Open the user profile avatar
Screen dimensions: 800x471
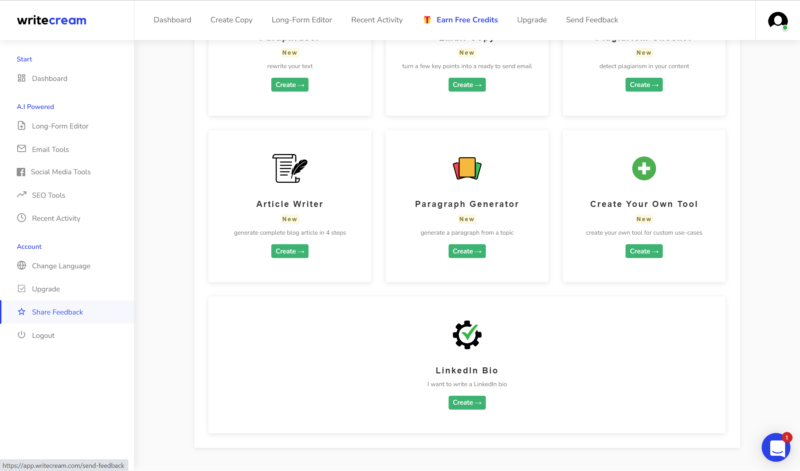pyautogui.click(x=777, y=20)
